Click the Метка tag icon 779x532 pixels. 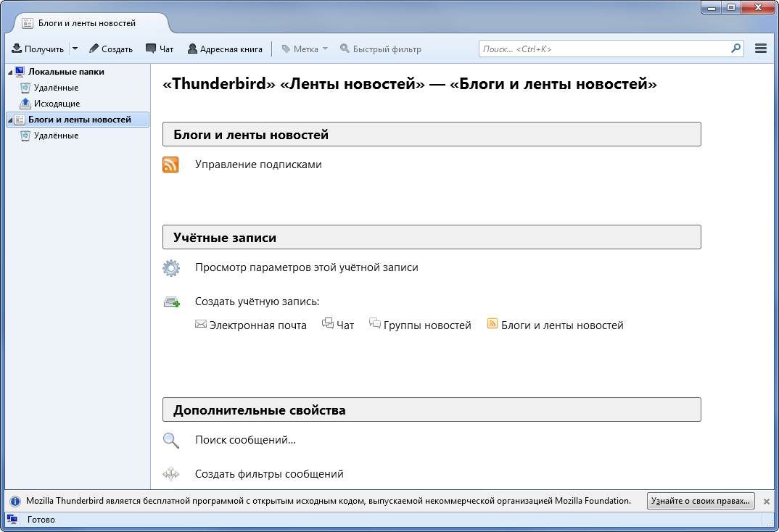[x=287, y=49]
